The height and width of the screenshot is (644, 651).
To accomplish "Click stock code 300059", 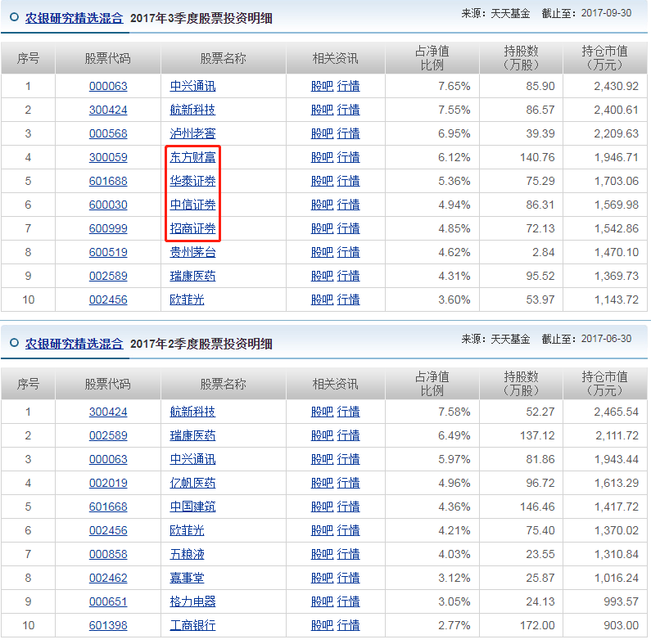I will click(108, 157).
